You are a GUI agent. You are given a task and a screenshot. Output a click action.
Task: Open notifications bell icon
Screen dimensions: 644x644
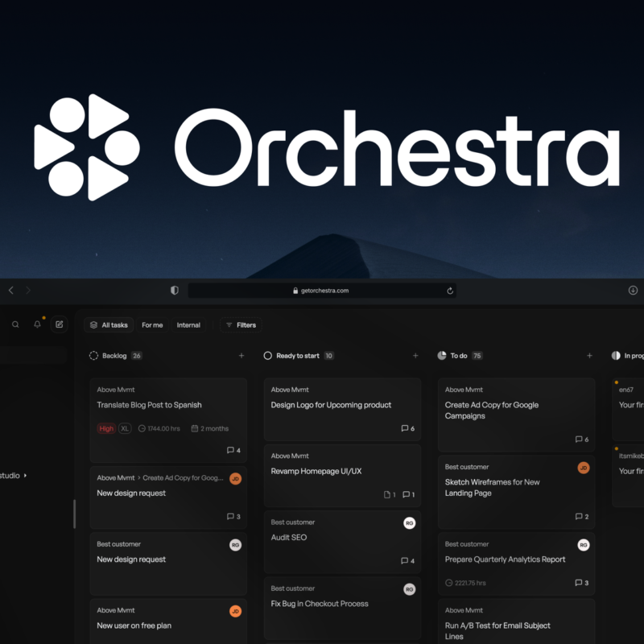point(37,325)
